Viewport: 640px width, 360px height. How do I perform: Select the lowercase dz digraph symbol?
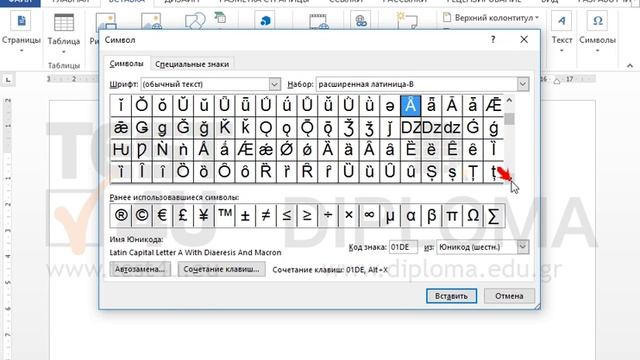pos(452,128)
